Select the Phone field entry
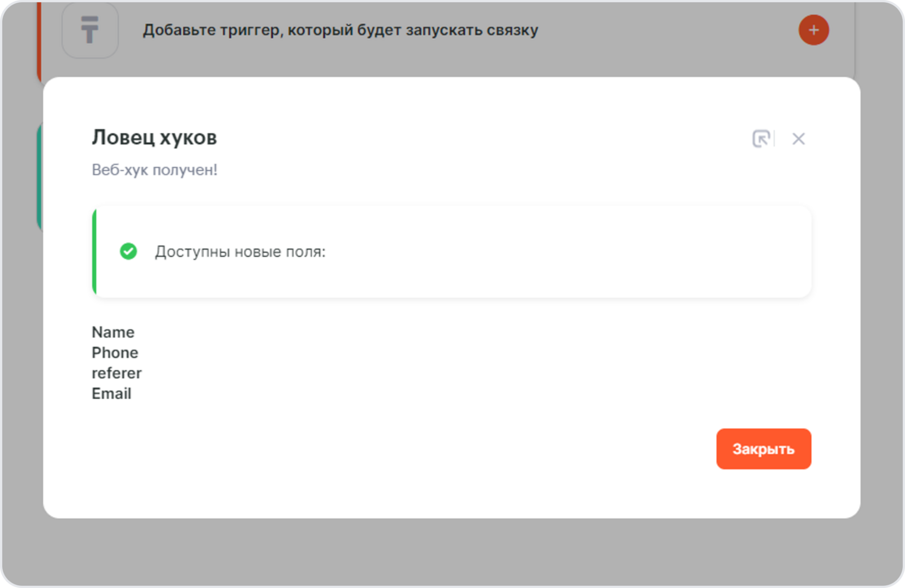This screenshot has height=588, width=905. (115, 352)
